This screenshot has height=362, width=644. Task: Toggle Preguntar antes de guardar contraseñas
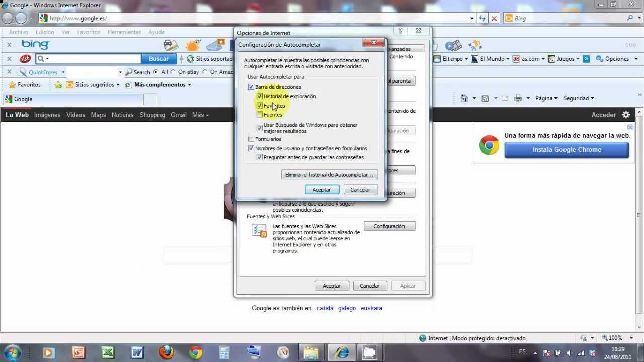260,157
